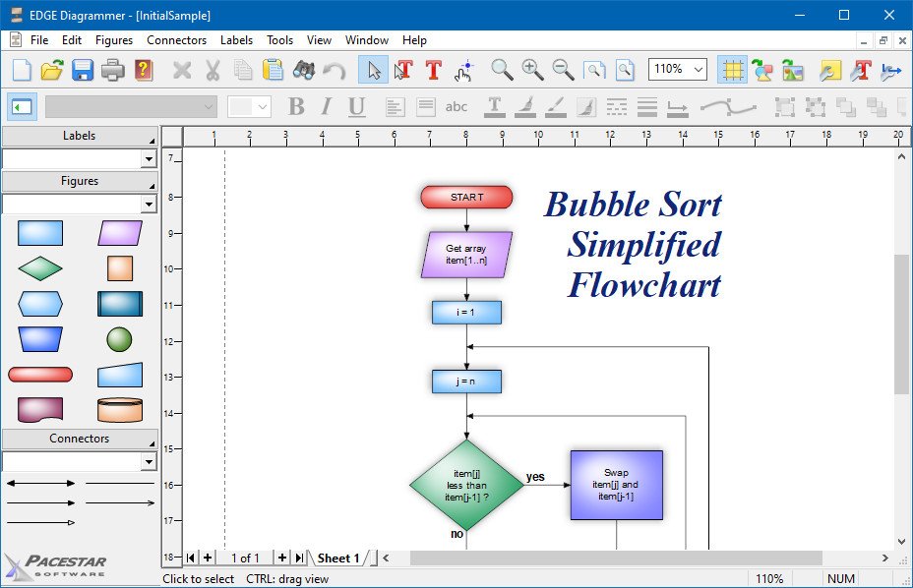The width and height of the screenshot is (913, 588).
Task: Open the Connectors menu
Action: point(176,40)
